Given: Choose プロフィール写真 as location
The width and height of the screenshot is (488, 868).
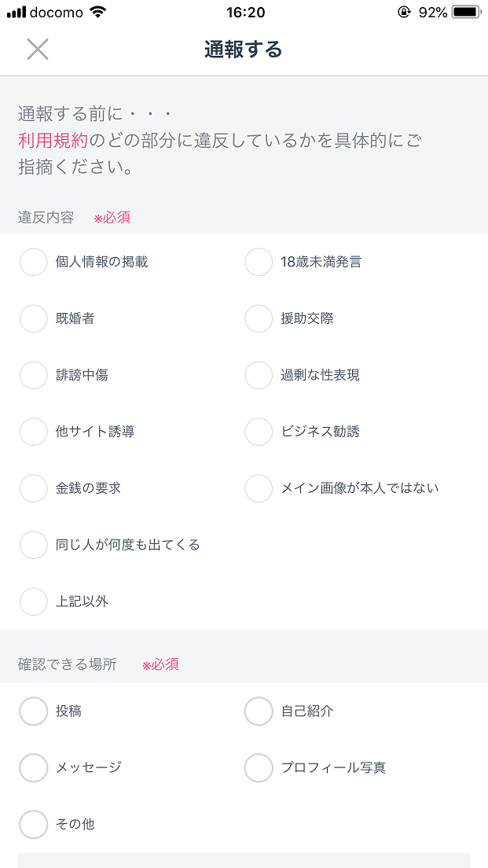Looking at the screenshot, I should (x=259, y=767).
